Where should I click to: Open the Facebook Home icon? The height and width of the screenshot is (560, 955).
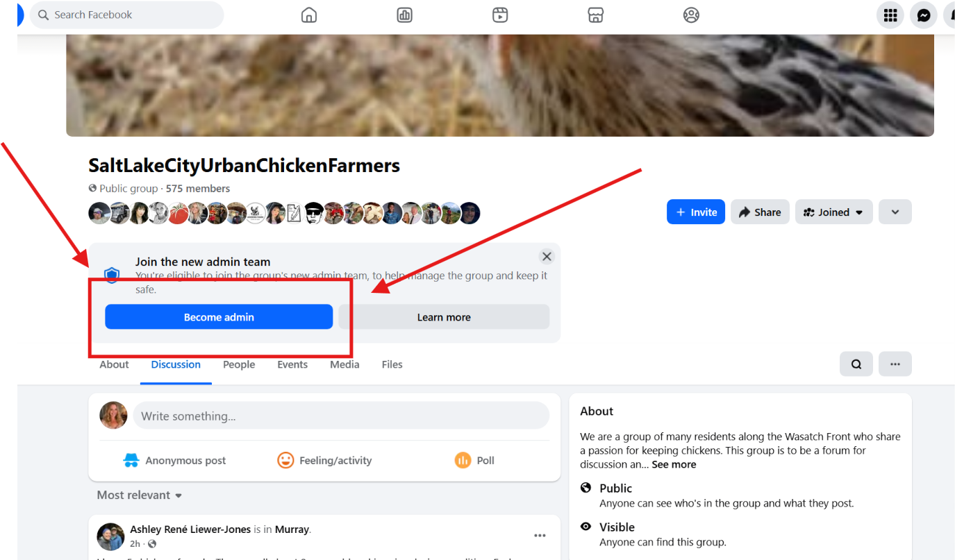click(309, 15)
